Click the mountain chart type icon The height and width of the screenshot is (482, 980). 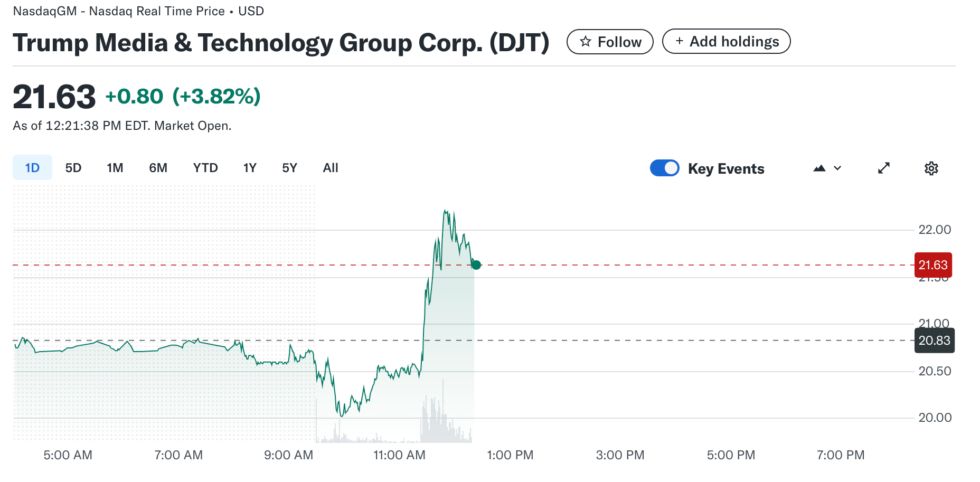(x=819, y=168)
